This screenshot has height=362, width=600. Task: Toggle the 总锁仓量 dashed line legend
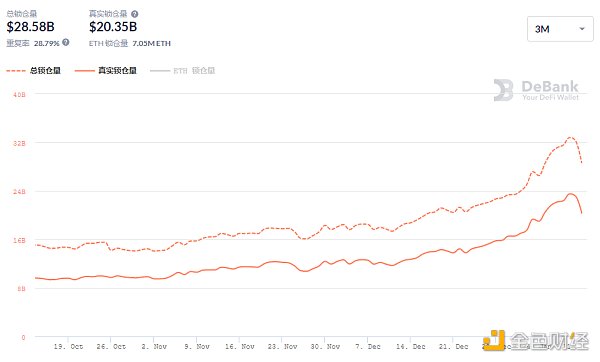[x=34, y=71]
